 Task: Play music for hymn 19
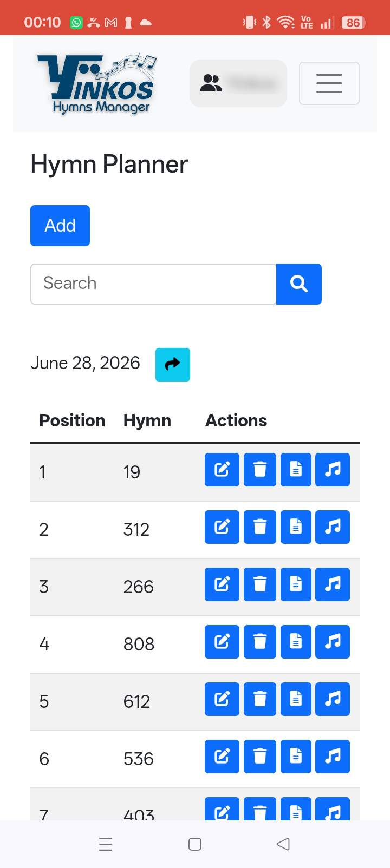[333, 470]
